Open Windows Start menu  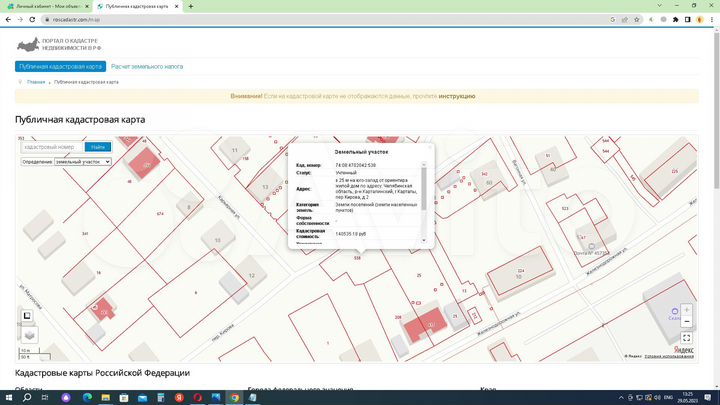(10, 397)
